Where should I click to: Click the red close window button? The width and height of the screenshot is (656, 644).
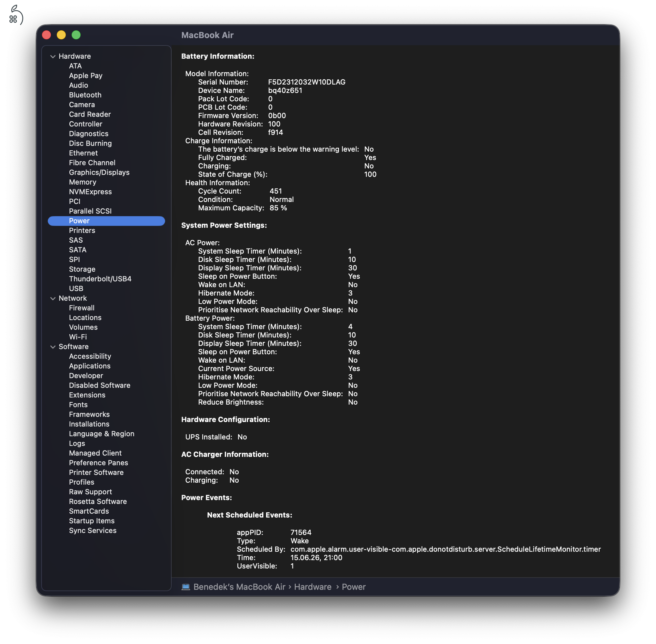coord(47,35)
